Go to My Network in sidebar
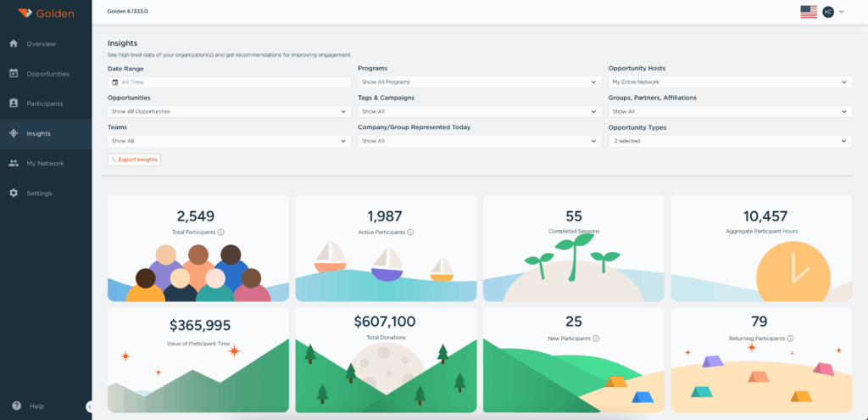The image size is (868, 420). pos(44,163)
